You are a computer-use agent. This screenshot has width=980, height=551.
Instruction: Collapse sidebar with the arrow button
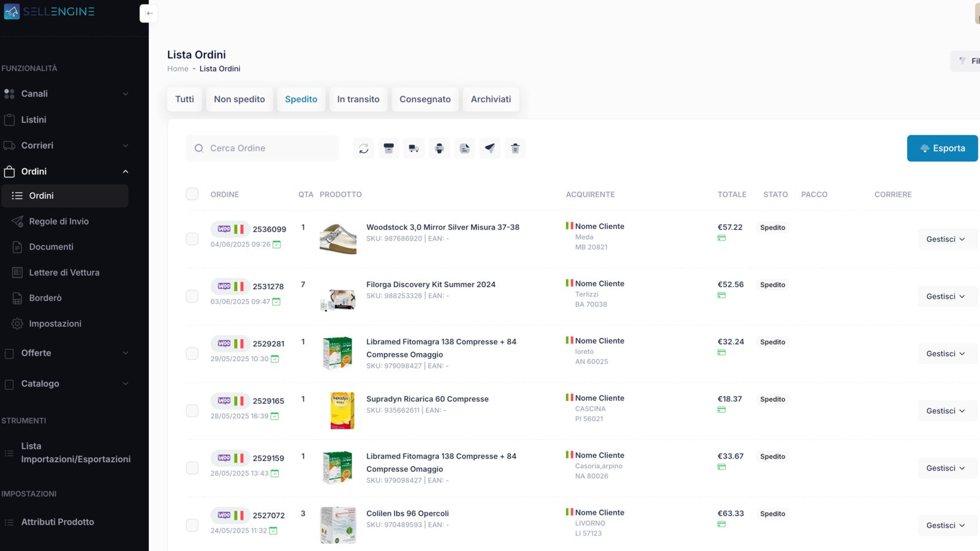click(149, 13)
